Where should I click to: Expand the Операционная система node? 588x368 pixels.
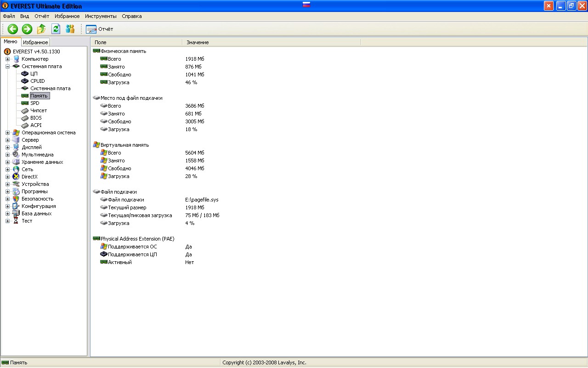(x=7, y=132)
